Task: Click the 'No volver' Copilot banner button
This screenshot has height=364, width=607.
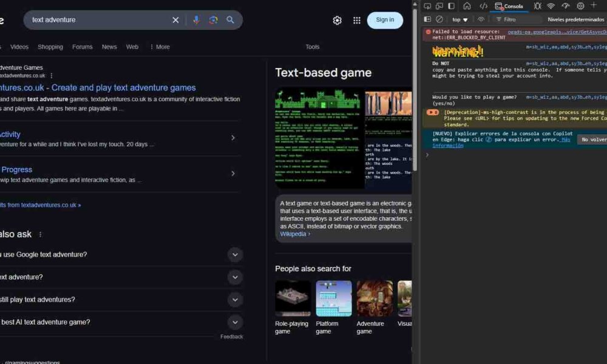Action: click(x=592, y=140)
